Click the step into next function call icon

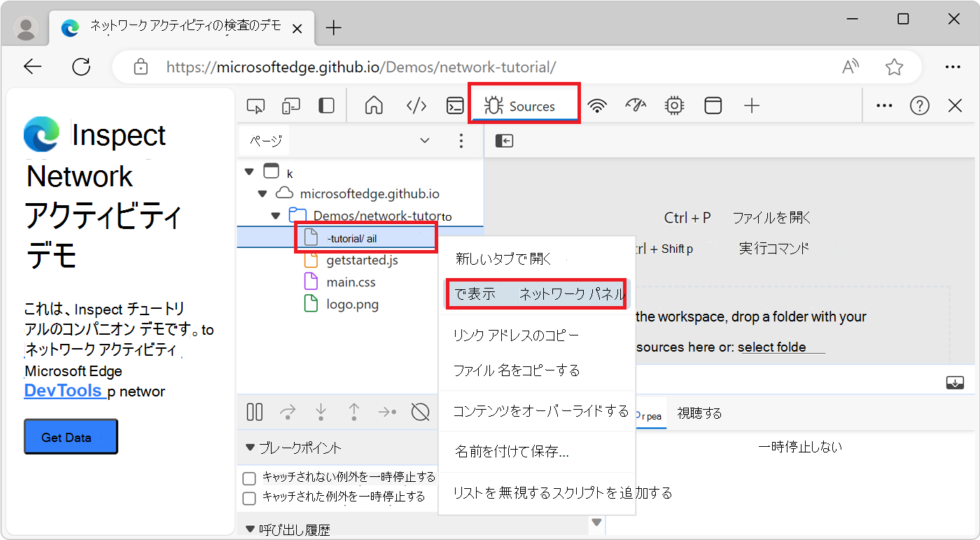[x=321, y=412]
